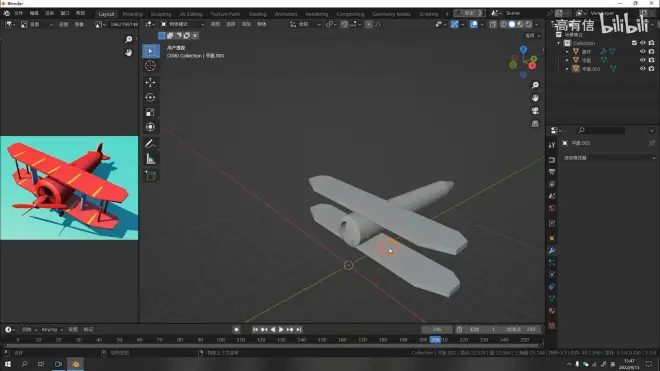Select the Scale tool
Viewport: 660px width, 371px height.
(x=150, y=112)
